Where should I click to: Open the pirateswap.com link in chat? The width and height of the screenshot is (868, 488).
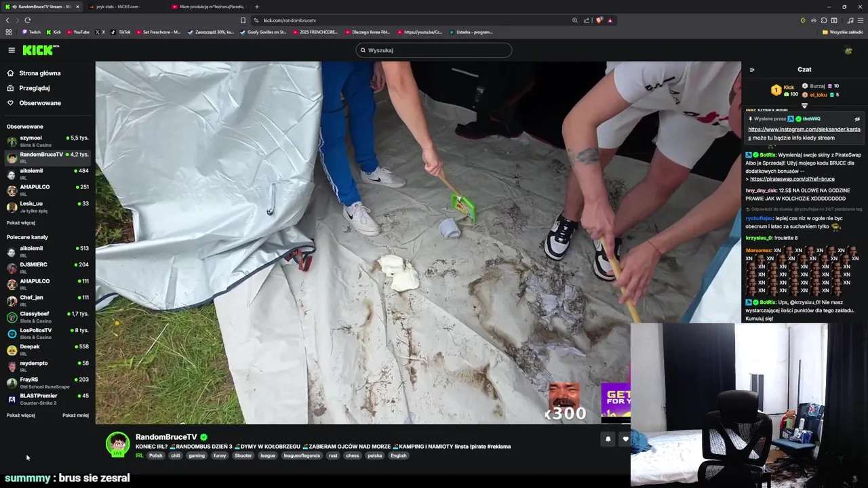point(792,179)
